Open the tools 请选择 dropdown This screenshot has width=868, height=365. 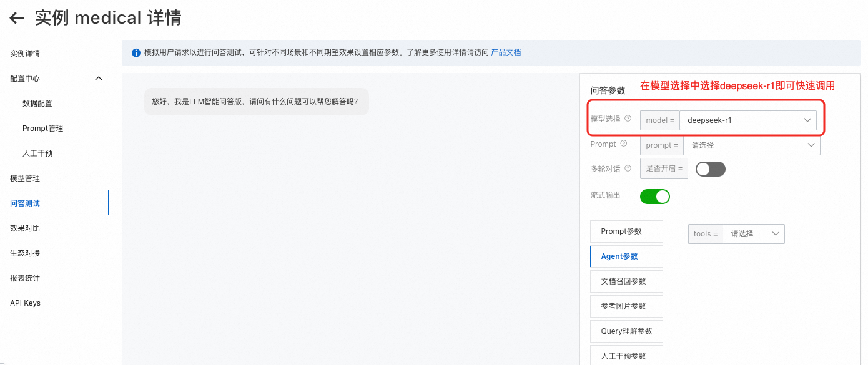coord(753,233)
